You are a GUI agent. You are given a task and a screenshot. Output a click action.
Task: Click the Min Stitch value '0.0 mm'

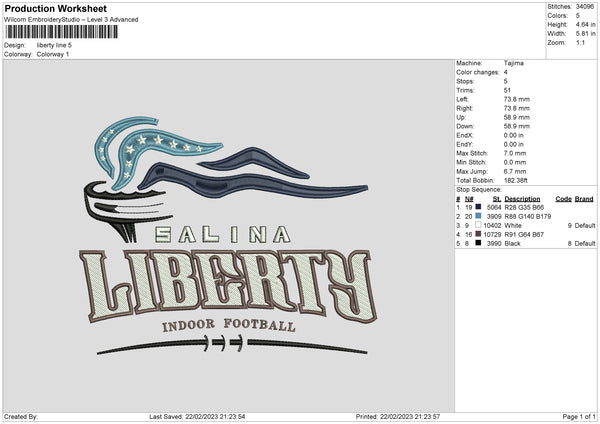[515, 162]
